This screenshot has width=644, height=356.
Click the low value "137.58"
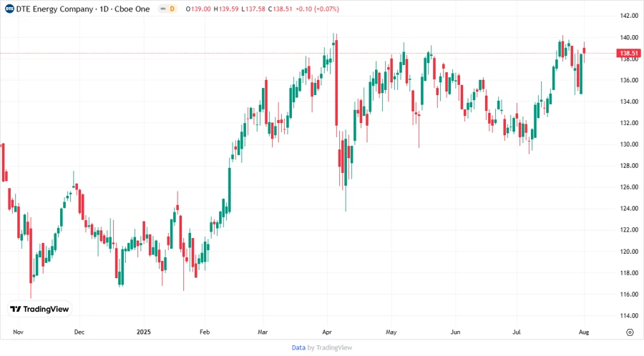click(255, 9)
